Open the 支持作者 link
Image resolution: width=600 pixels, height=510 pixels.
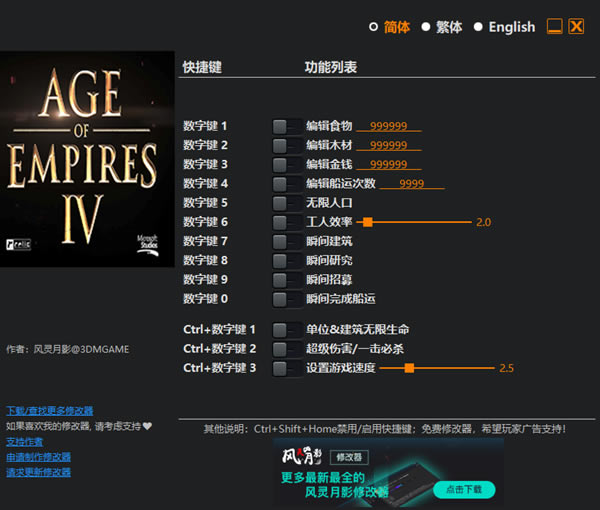tap(24, 441)
